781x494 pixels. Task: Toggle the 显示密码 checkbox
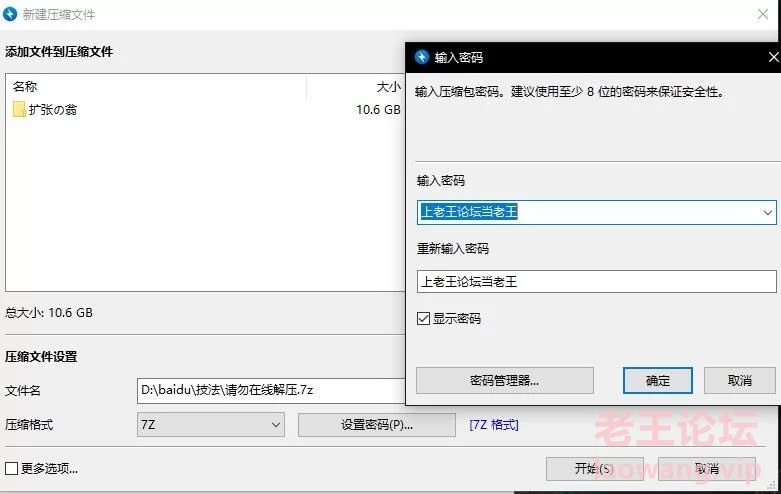(x=423, y=319)
